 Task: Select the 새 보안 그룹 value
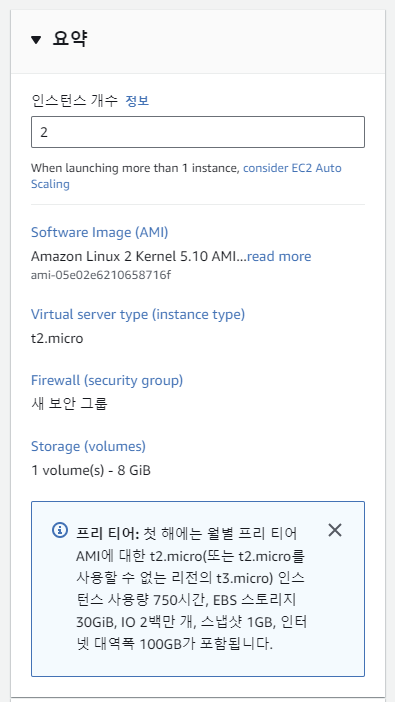point(69,404)
